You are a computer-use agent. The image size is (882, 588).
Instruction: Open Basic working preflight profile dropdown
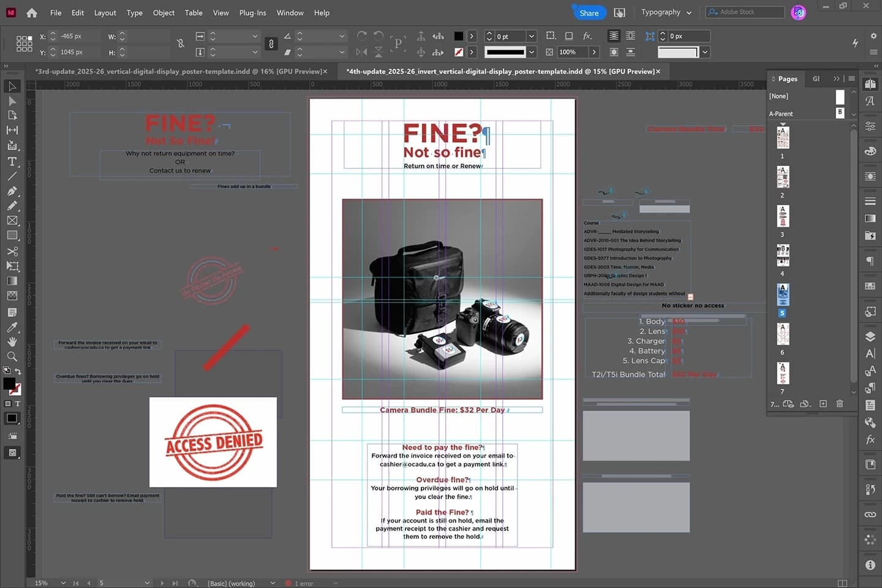click(273, 583)
